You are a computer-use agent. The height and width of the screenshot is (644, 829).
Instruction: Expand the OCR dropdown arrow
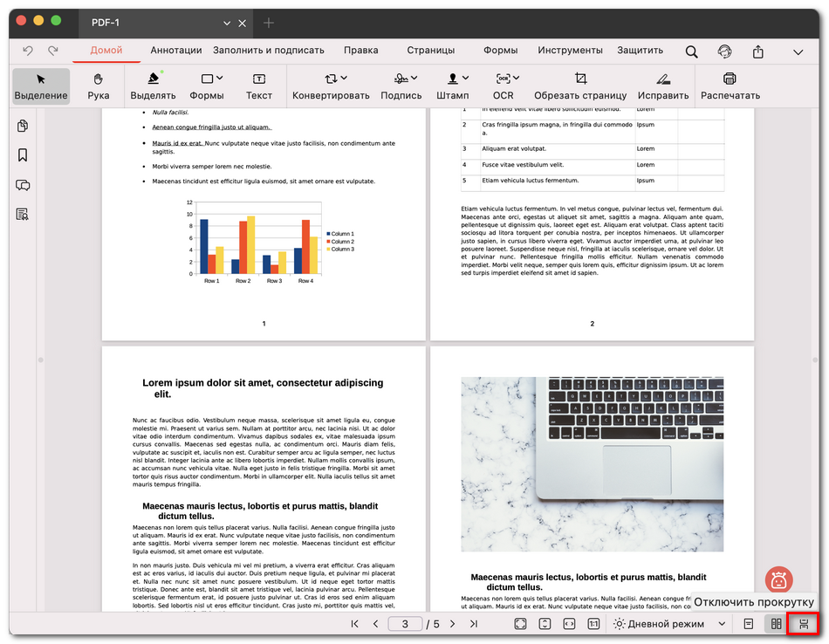(516, 79)
